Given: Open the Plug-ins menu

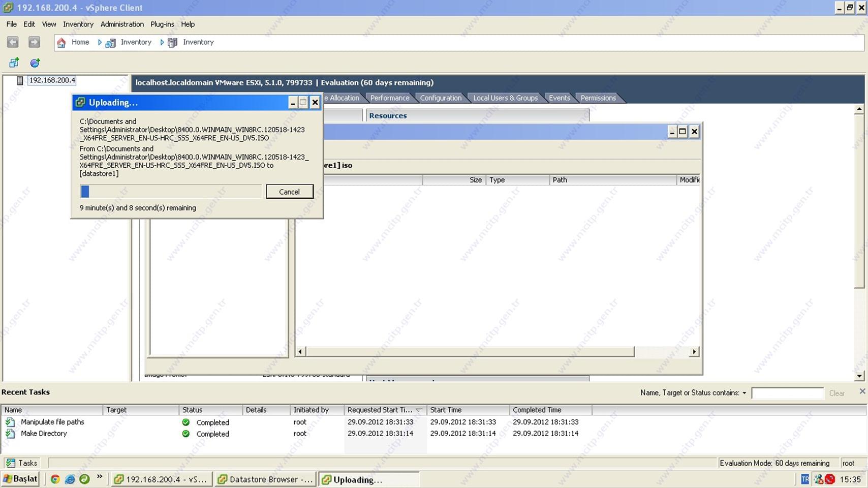Looking at the screenshot, I should [162, 24].
